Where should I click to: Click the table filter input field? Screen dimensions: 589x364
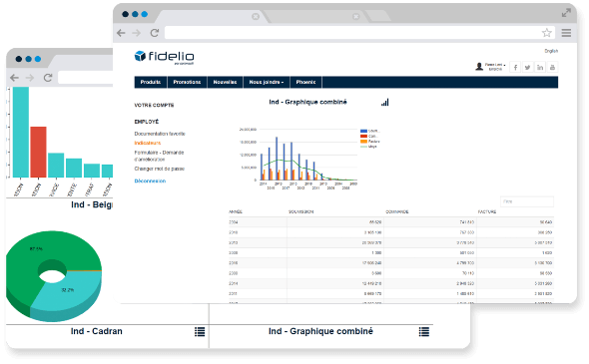527,201
